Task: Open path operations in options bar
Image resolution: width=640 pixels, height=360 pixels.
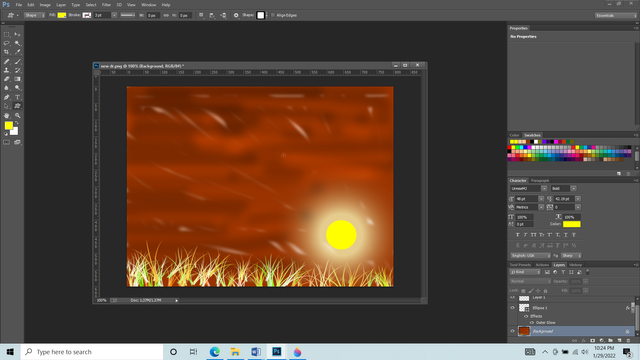Action: [201, 15]
